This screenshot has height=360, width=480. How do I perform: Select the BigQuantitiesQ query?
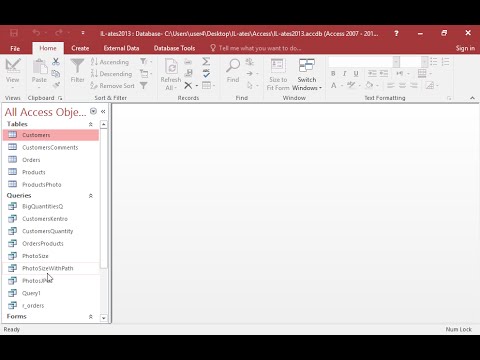(51, 206)
